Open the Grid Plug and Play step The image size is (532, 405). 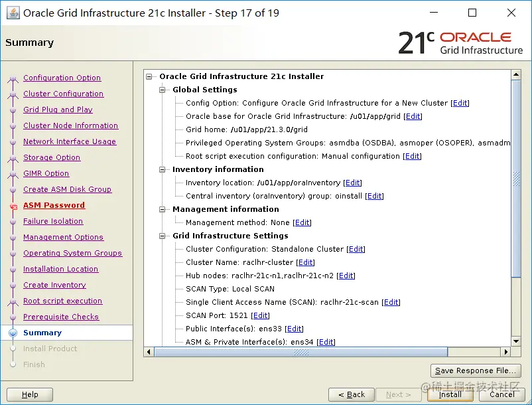coord(58,110)
